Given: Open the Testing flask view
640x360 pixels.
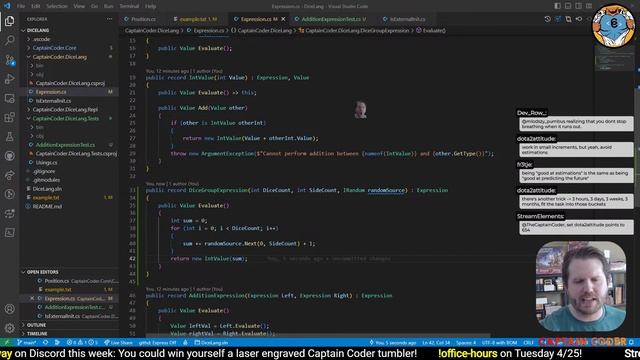Looking at the screenshot, I should (x=9, y=137).
